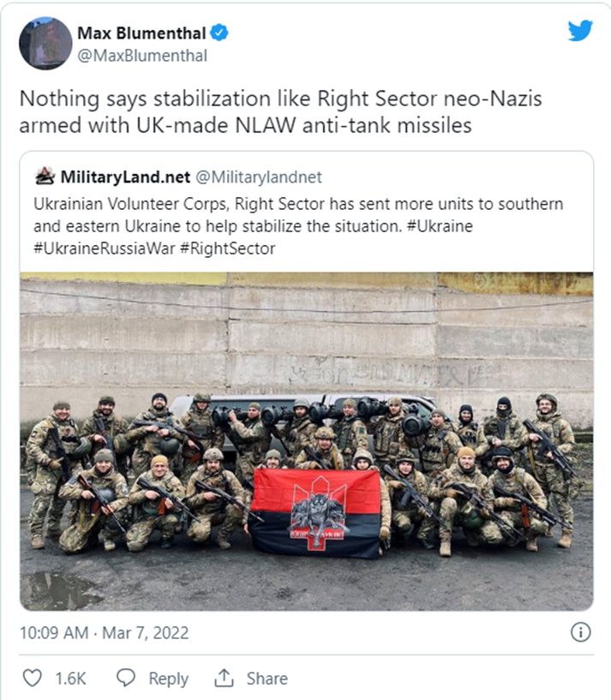611x700 pixels.
Task: Click the main tweet text about NLAW missiles
Action: click(280, 111)
